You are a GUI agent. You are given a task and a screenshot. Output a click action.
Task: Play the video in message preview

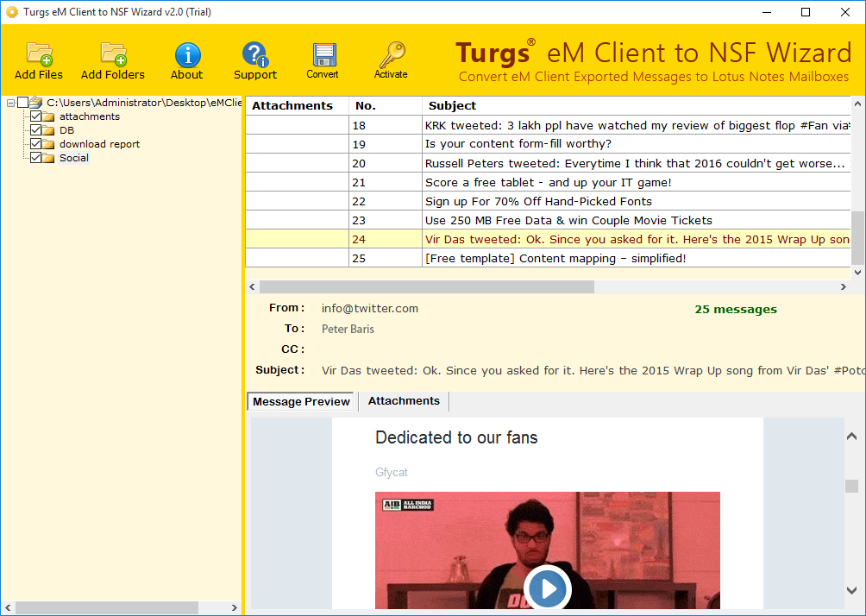(x=548, y=588)
